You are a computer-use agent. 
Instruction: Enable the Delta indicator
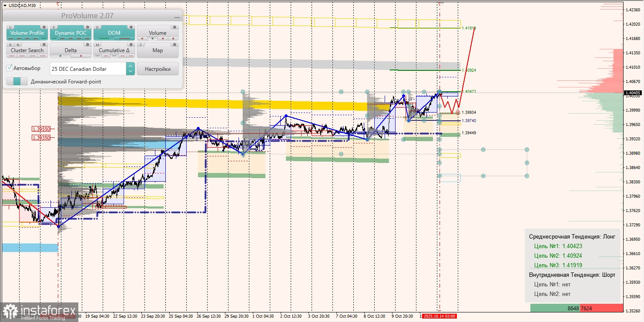pyautogui.click(x=70, y=50)
